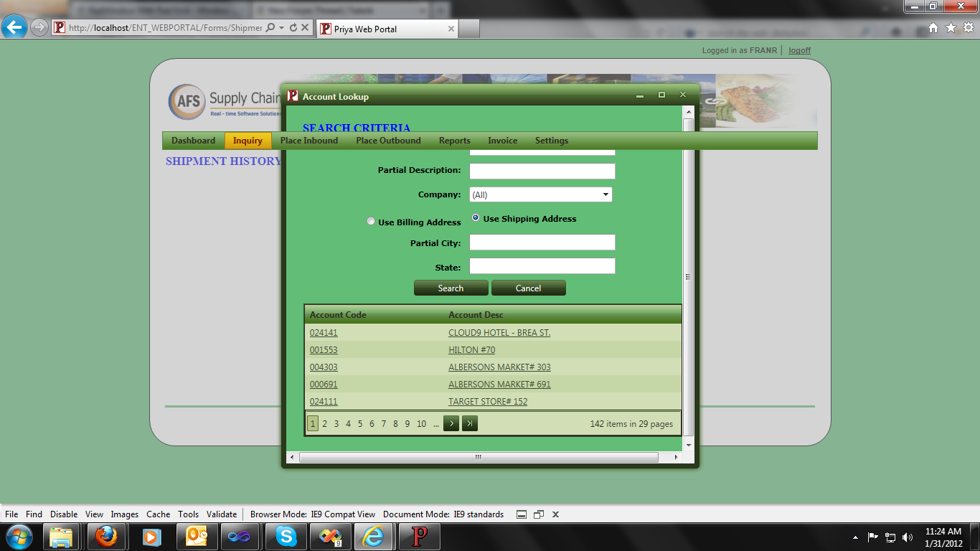Screen dimensions: 980x551
Task: Go forward with the browser forward arrow
Action: pos(39,28)
